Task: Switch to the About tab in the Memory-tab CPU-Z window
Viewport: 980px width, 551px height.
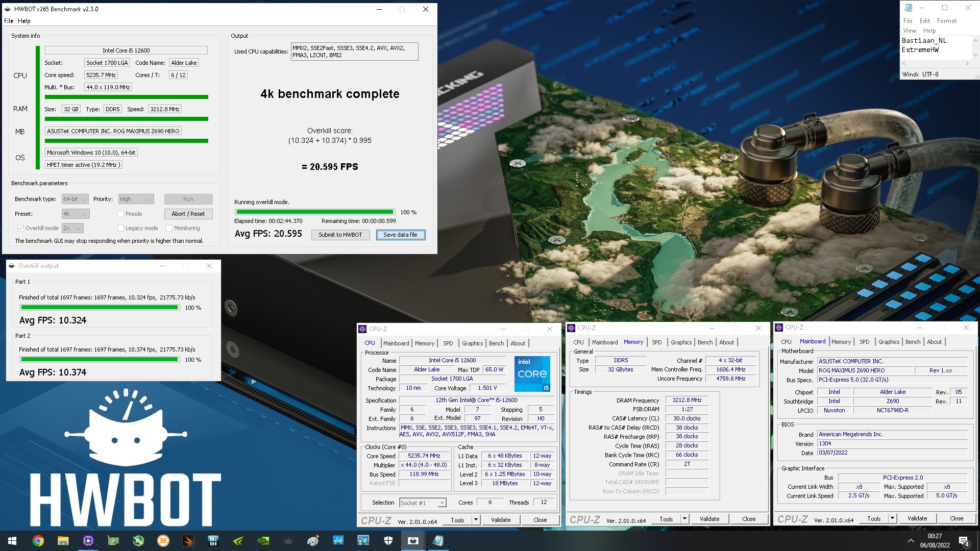Action: 726,342
